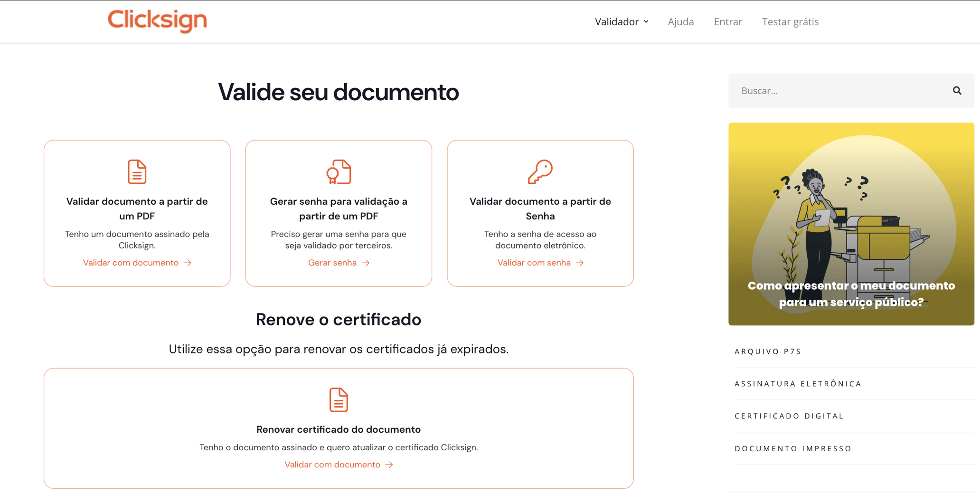Click the key icon on the Senha card

point(540,172)
